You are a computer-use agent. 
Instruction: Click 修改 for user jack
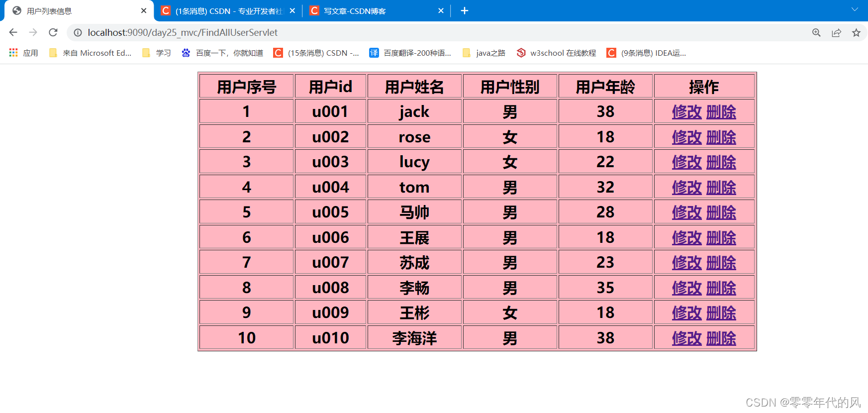point(686,112)
